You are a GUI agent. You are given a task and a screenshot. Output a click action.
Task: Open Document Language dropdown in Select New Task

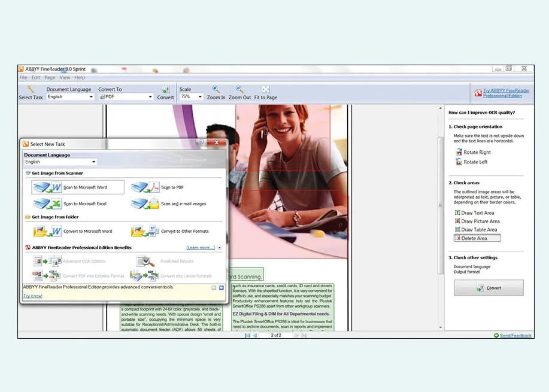pos(93,162)
